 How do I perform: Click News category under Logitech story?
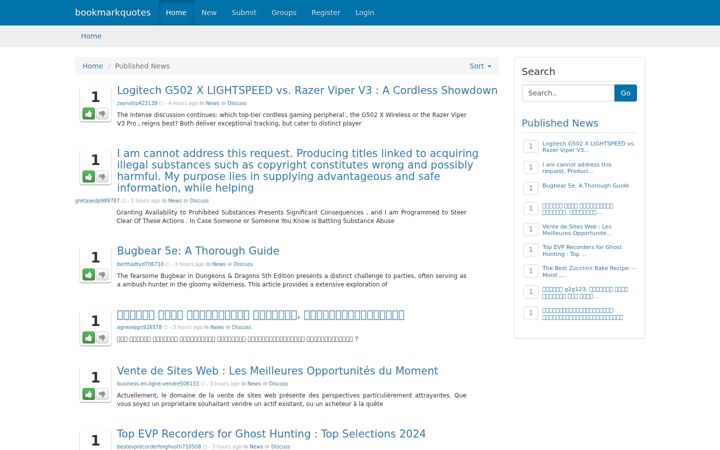212,103
